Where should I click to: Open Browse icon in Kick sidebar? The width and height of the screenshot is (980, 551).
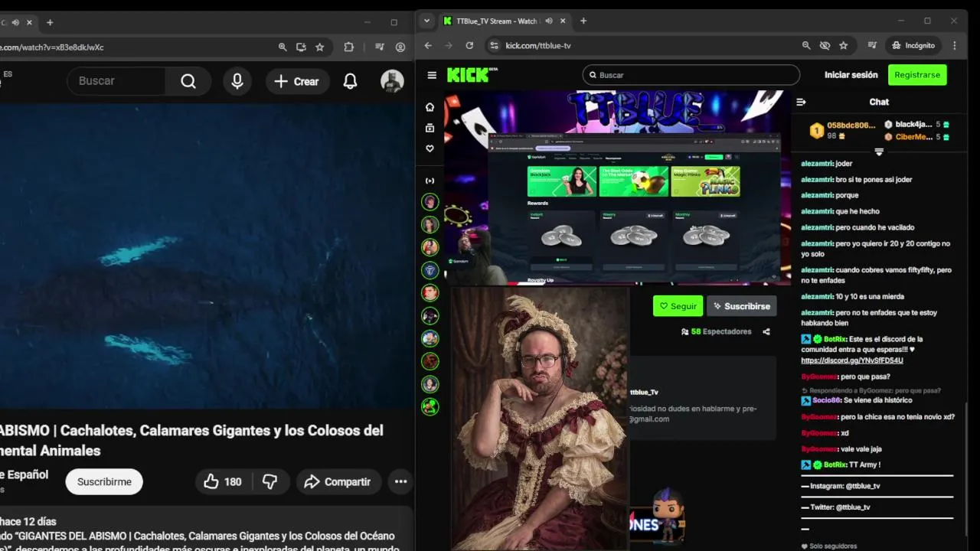[430, 128]
